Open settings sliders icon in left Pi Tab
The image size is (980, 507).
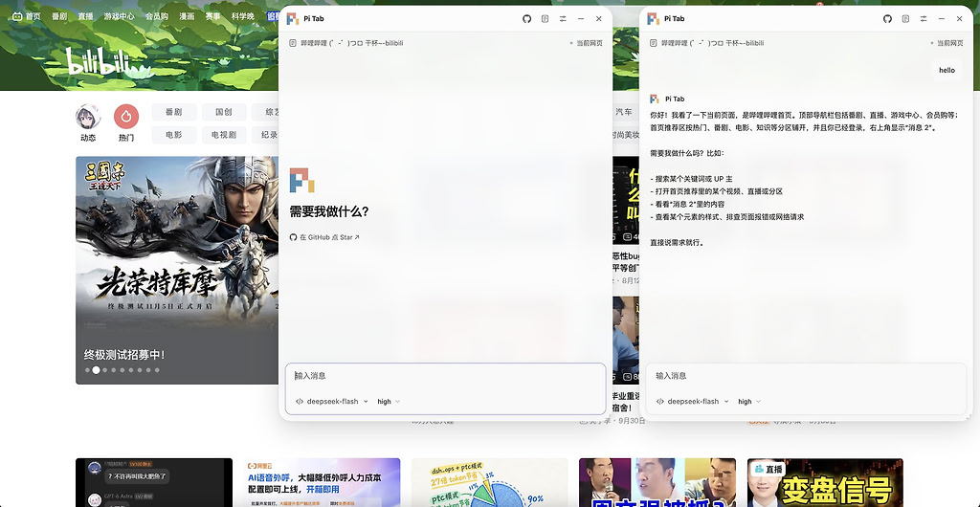tap(563, 19)
